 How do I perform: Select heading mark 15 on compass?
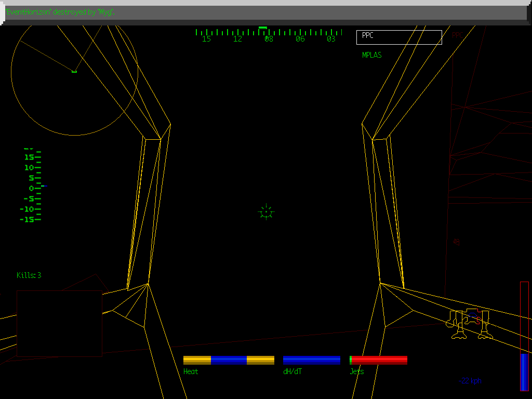pos(206,38)
